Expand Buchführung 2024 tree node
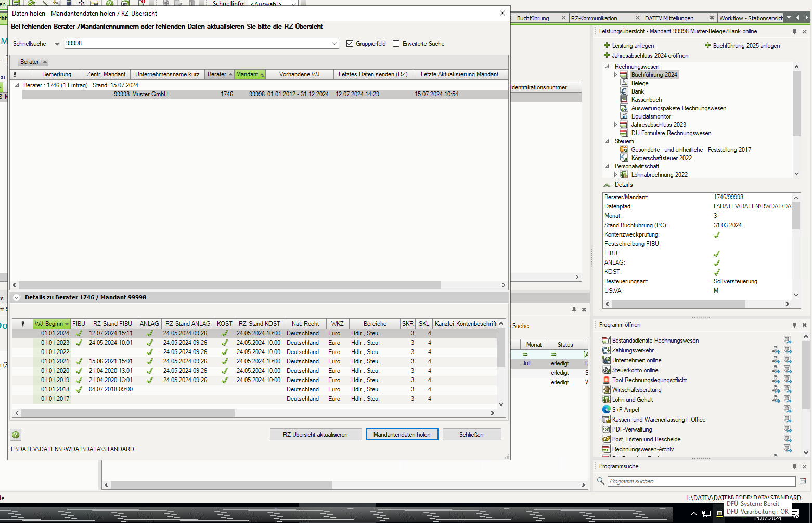 click(x=615, y=75)
